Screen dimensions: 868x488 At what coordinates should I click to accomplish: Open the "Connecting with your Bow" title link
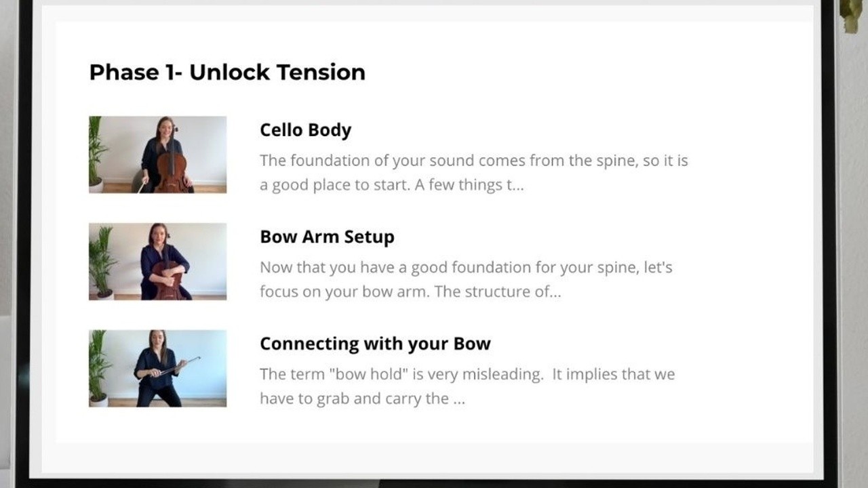tap(375, 344)
